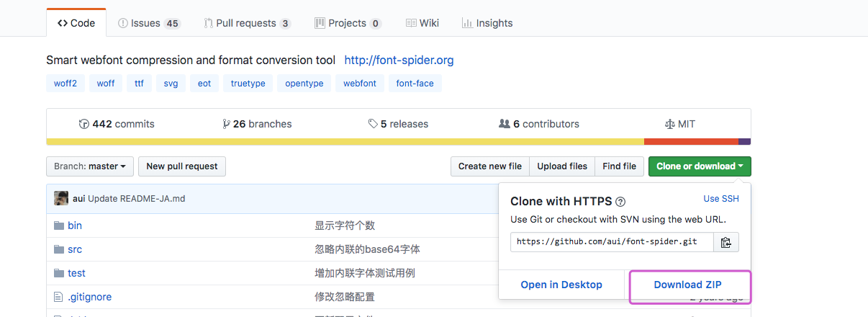View the 442 commits history

[117, 124]
